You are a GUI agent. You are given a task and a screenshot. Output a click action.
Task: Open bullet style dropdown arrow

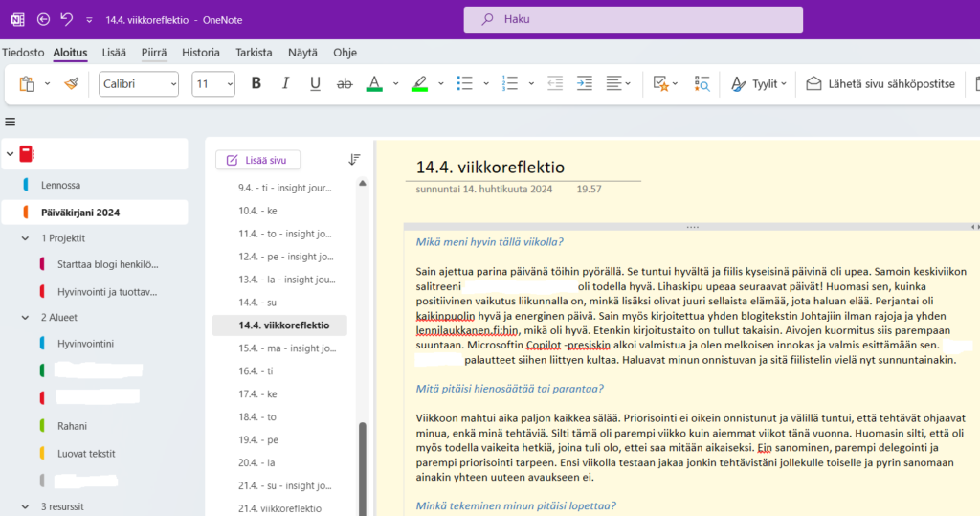(x=485, y=84)
